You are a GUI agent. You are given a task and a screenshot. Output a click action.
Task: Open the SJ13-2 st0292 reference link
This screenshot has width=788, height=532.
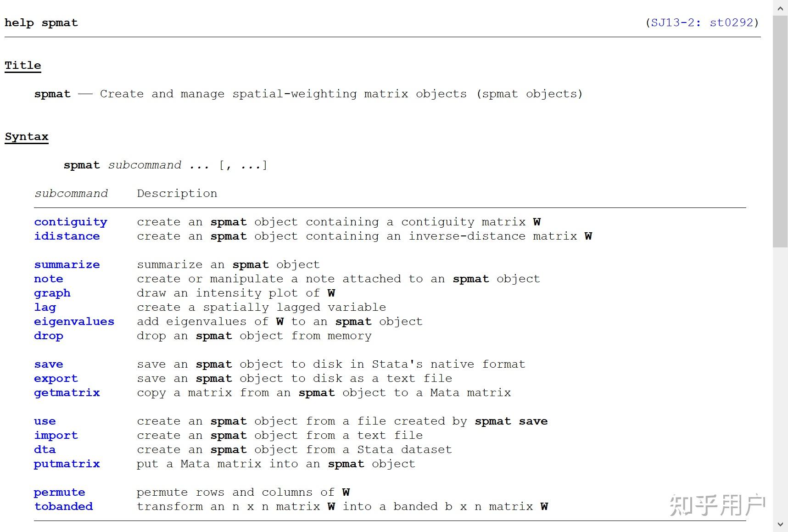click(x=702, y=23)
